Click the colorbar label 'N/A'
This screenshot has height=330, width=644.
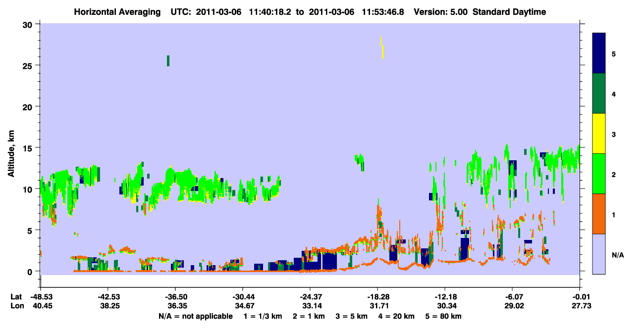618,255
